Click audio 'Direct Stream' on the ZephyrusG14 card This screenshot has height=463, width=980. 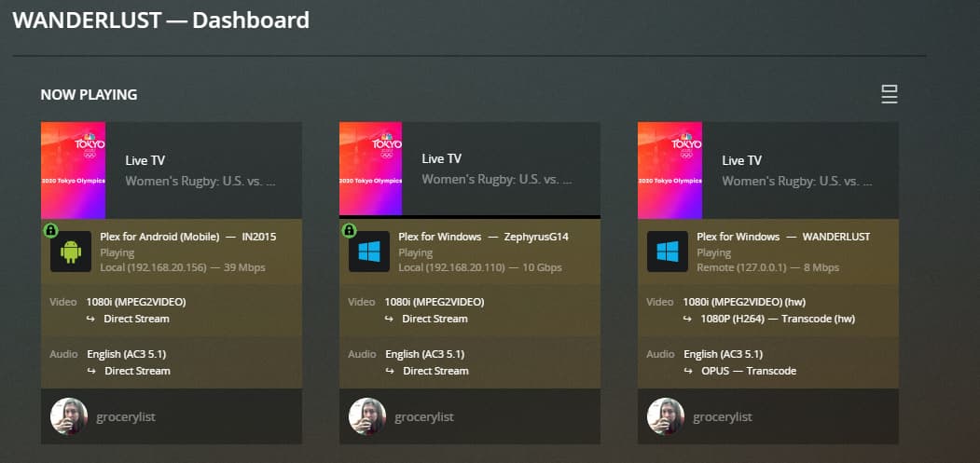[x=435, y=371]
